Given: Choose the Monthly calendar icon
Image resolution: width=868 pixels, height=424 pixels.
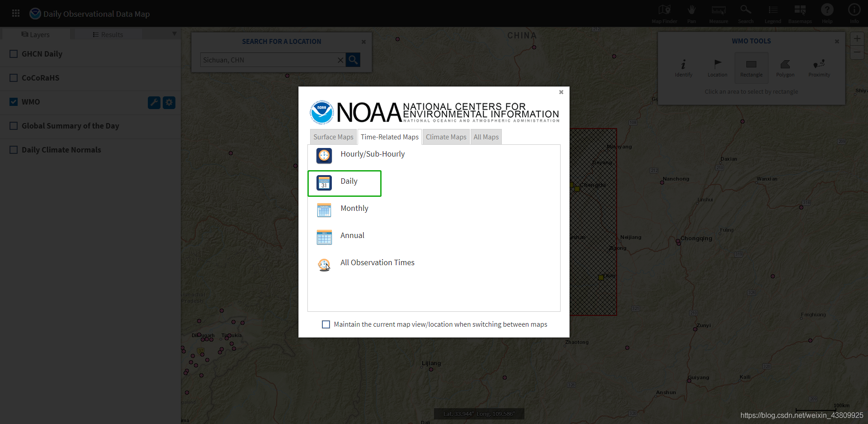Looking at the screenshot, I should point(324,210).
